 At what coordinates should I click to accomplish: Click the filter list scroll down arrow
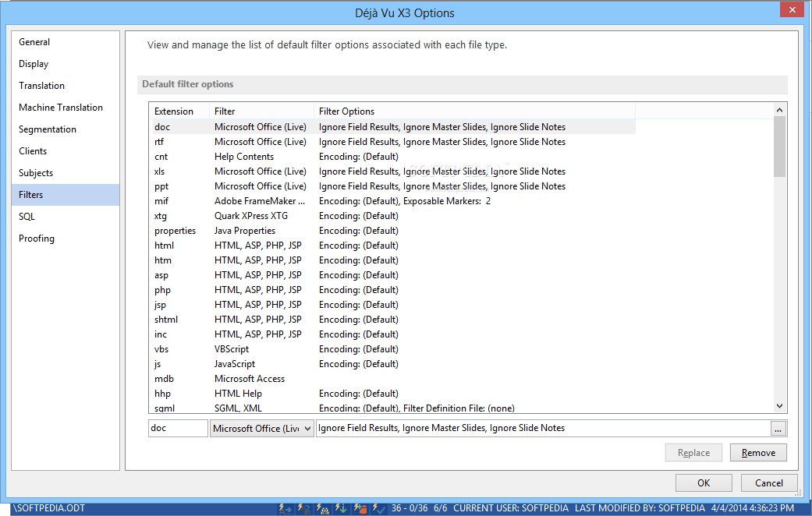coord(779,406)
